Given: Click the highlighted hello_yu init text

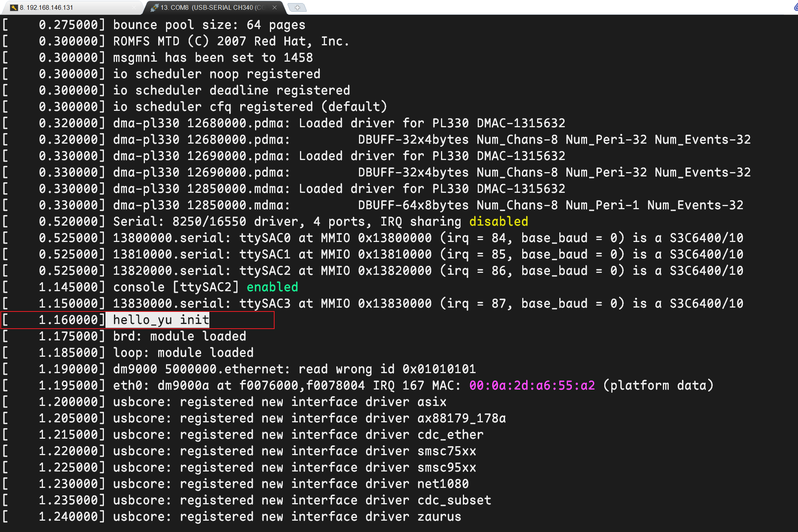Looking at the screenshot, I should point(161,320).
